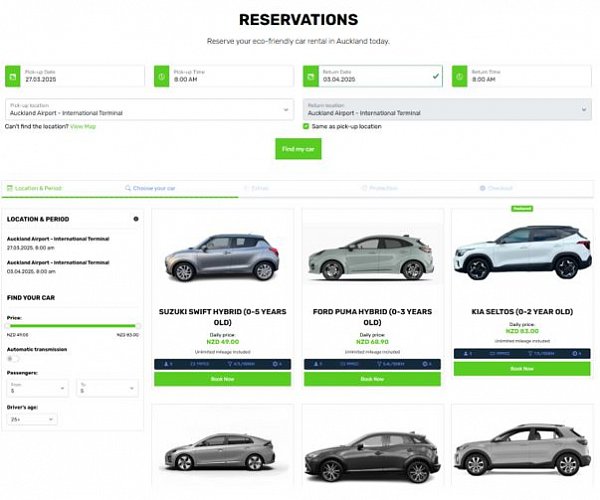Click the Suzuki Swift Hybrid (0-5 Years Old) title

tap(223, 317)
